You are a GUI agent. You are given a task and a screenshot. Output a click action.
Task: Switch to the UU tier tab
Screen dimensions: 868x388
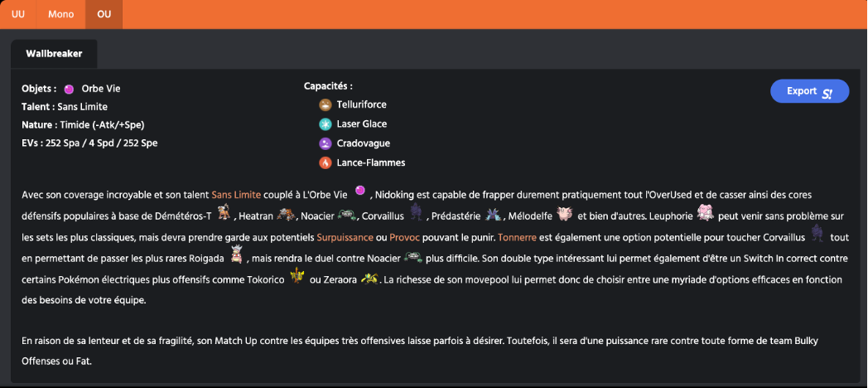coord(17,14)
